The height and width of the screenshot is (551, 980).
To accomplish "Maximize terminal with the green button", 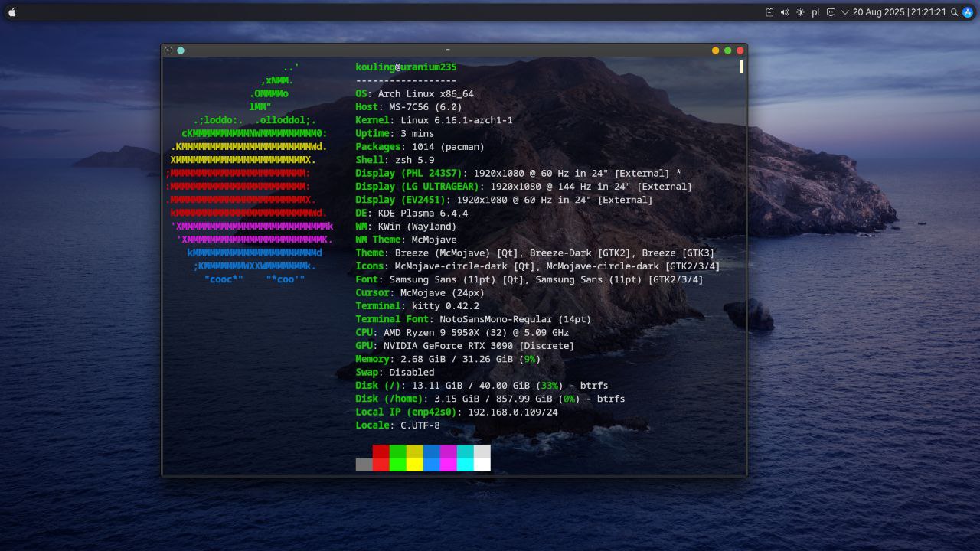I will 727,51.
